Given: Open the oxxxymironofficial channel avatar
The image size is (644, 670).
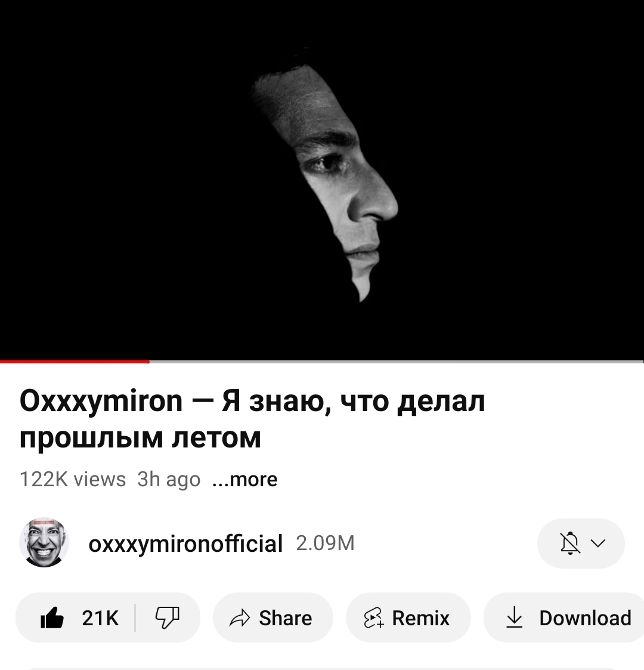Looking at the screenshot, I should pyautogui.click(x=44, y=543).
